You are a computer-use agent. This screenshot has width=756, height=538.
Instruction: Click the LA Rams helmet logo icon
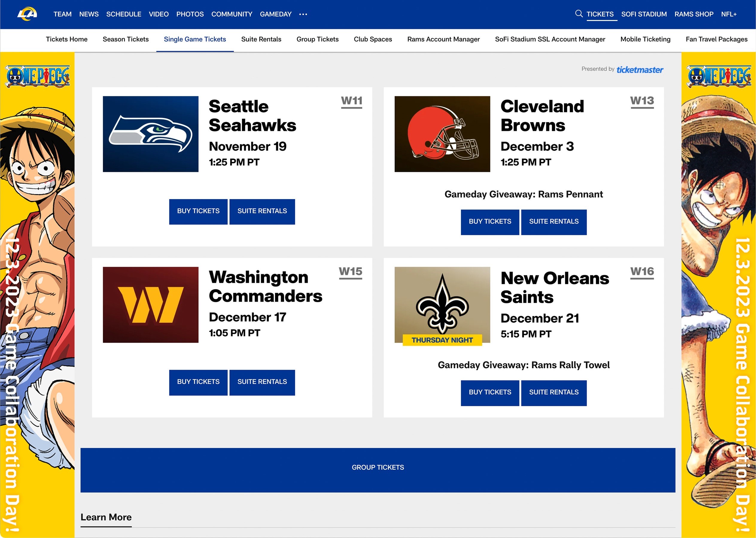tap(28, 14)
